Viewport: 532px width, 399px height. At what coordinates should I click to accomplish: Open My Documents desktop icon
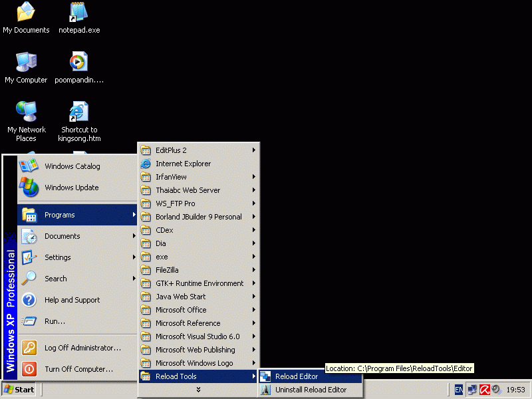(x=26, y=12)
